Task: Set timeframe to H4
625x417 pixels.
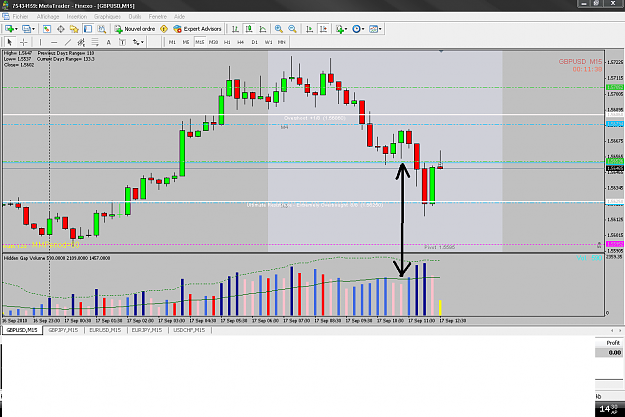Action: click(x=240, y=42)
